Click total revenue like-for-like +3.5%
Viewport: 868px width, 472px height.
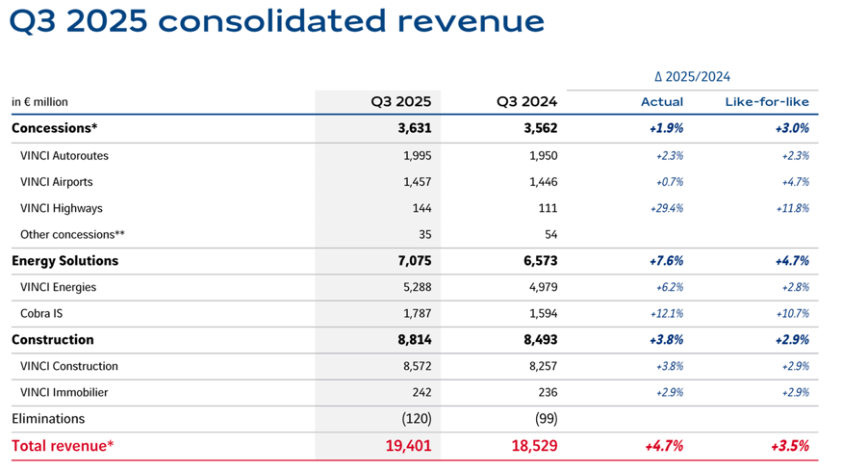click(790, 446)
